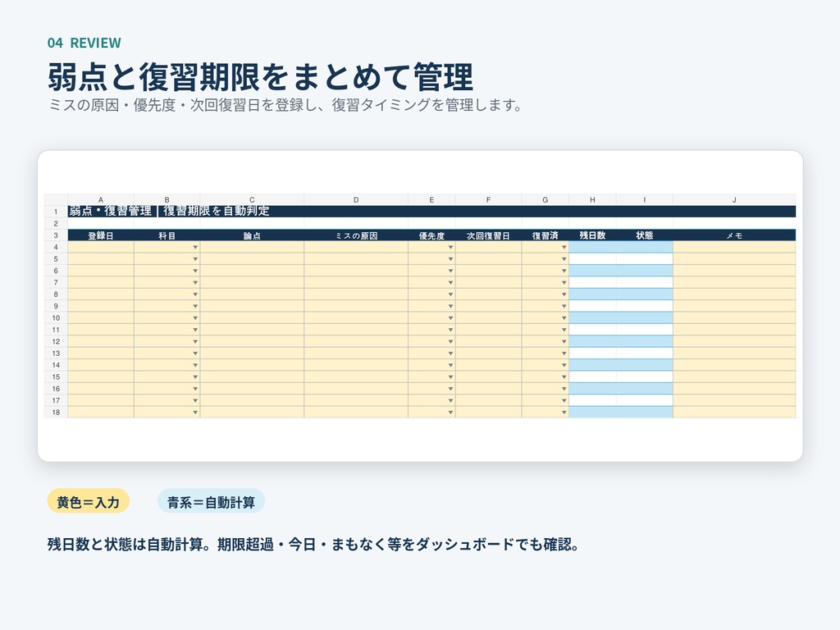The width and height of the screenshot is (840, 630).
Task: Select column J header
Action: coord(734,200)
